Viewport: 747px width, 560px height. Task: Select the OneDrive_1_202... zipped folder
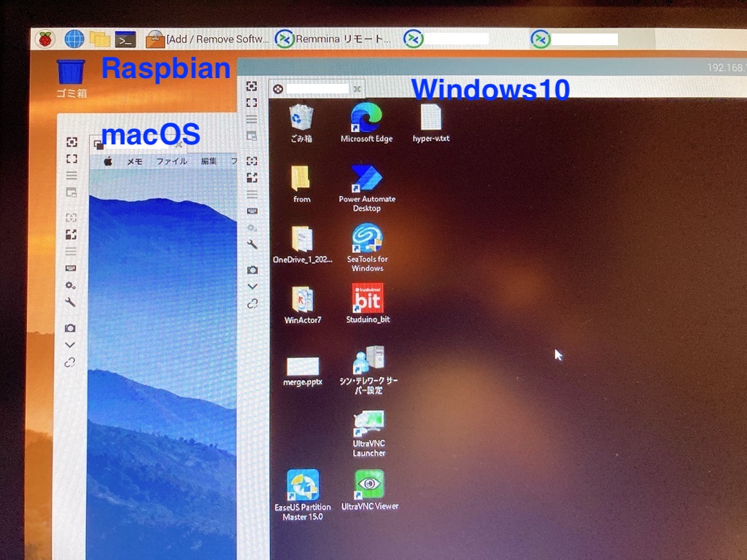coord(302,244)
